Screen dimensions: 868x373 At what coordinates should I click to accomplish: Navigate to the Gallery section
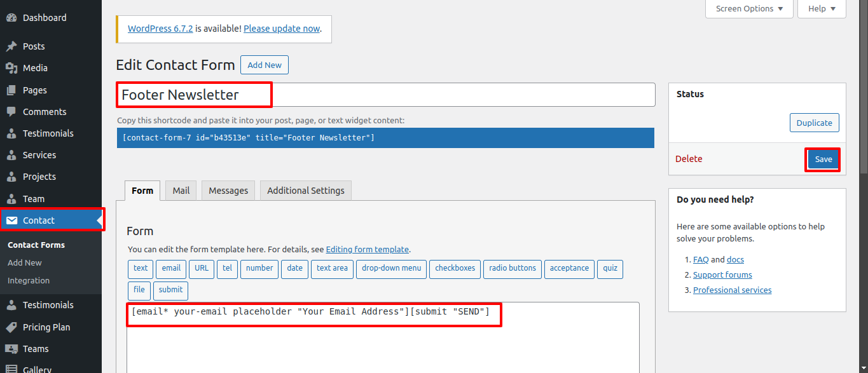pos(37,369)
